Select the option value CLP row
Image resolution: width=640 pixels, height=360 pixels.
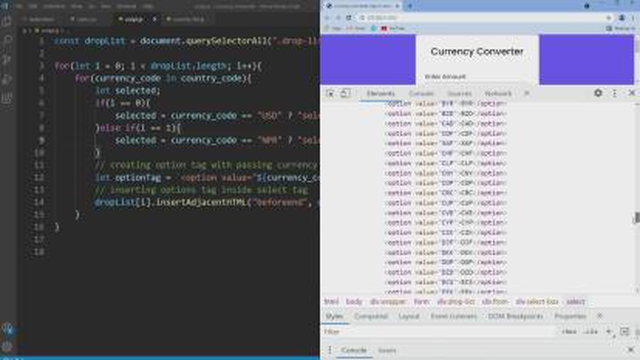pos(445,163)
